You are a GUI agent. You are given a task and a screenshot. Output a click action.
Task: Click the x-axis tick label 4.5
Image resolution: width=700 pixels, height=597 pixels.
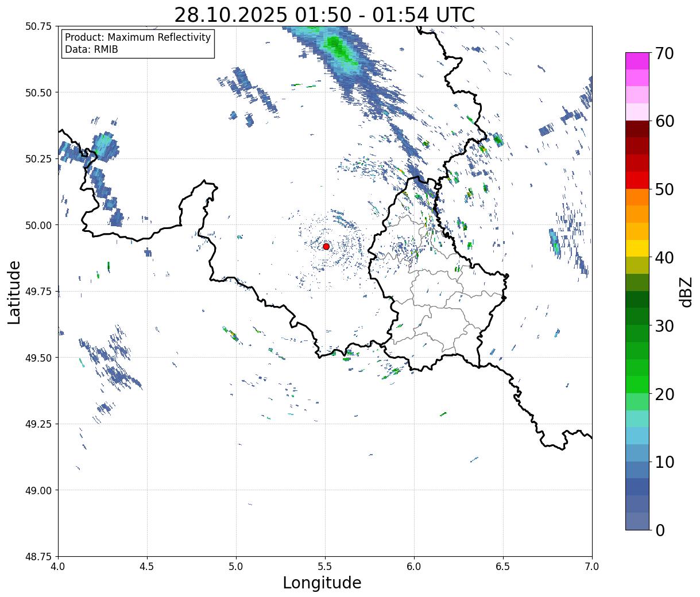[x=147, y=566]
